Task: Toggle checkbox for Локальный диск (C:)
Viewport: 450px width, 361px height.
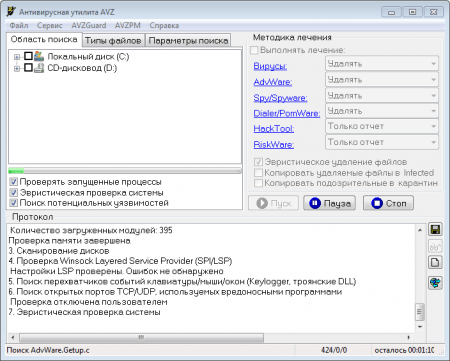Action: [28, 56]
